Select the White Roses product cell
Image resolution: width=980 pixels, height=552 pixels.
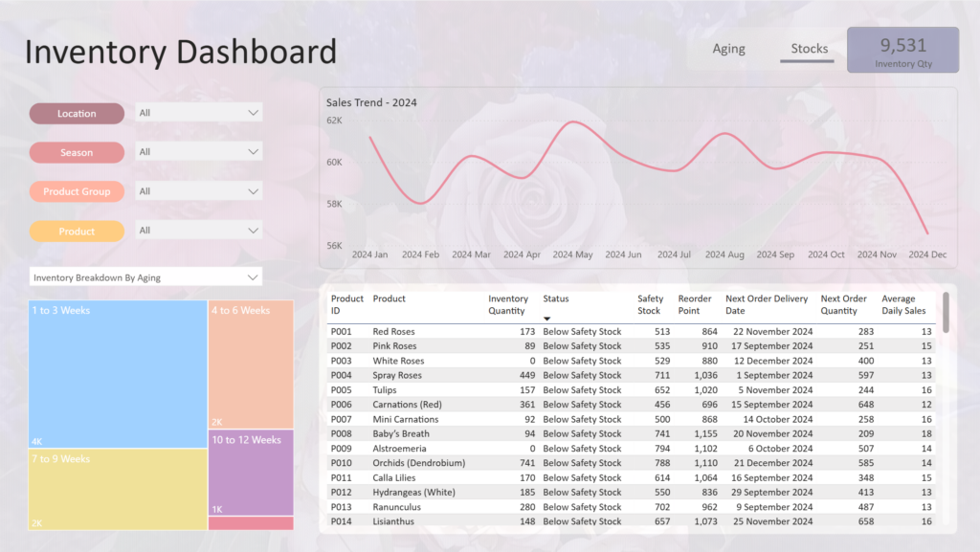tap(398, 361)
